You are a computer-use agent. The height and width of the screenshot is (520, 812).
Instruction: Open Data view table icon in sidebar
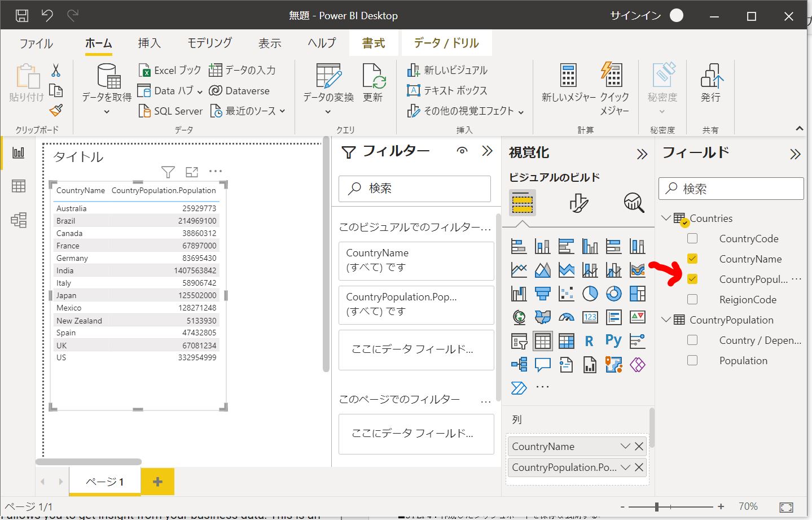point(19,186)
